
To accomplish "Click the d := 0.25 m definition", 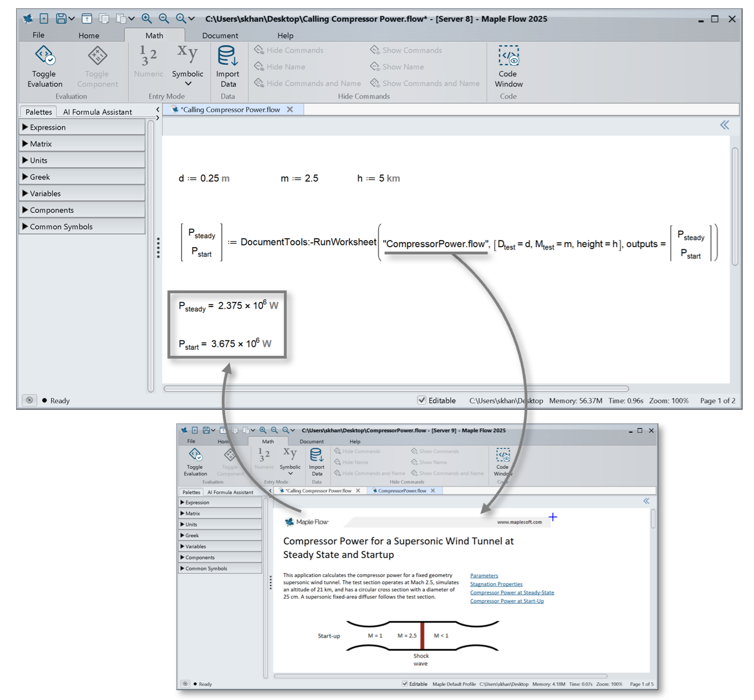I will tap(203, 178).
